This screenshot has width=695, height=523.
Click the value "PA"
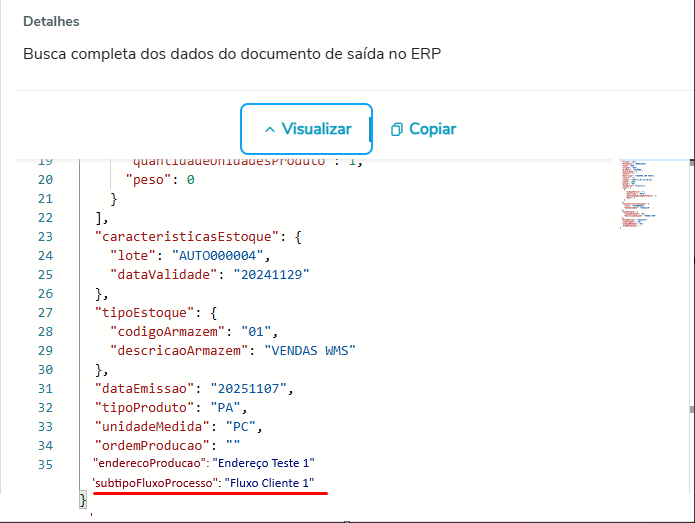[225, 408]
